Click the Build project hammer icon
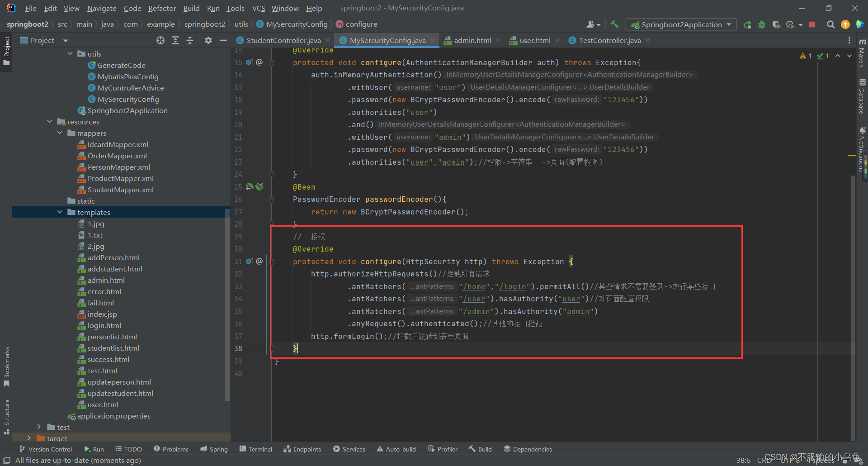The width and height of the screenshot is (868, 466). pos(614,24)
